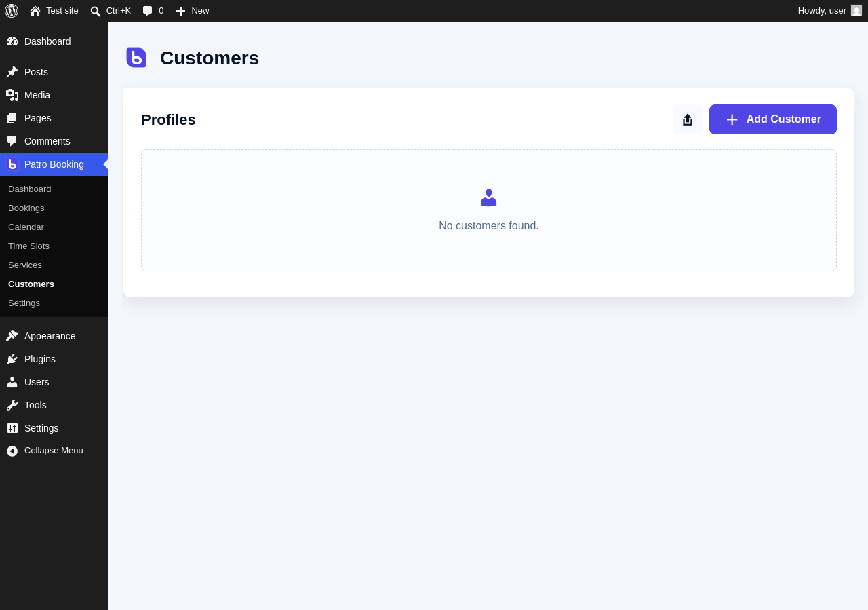
Task: Click the Add Customer button
Action: [773, 119]
